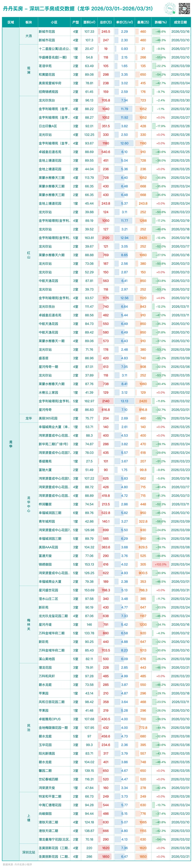The height and width of the screenshot is (868, 193).
Task: Click community name 溪山美地园
Action: click(47, 659)
